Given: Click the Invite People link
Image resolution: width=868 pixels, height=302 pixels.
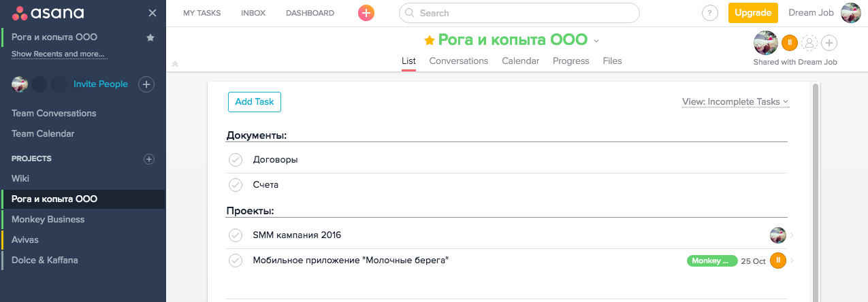Looking at the screenshot, I should point(101,84).
